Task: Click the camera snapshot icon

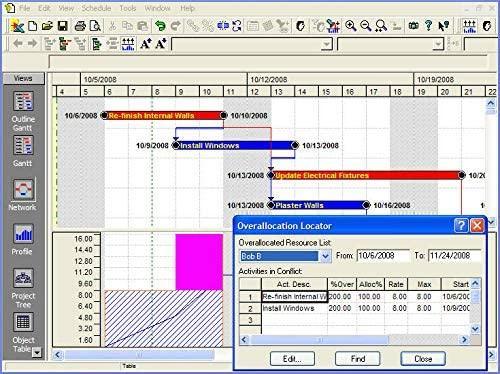Action: coord(414,26)
